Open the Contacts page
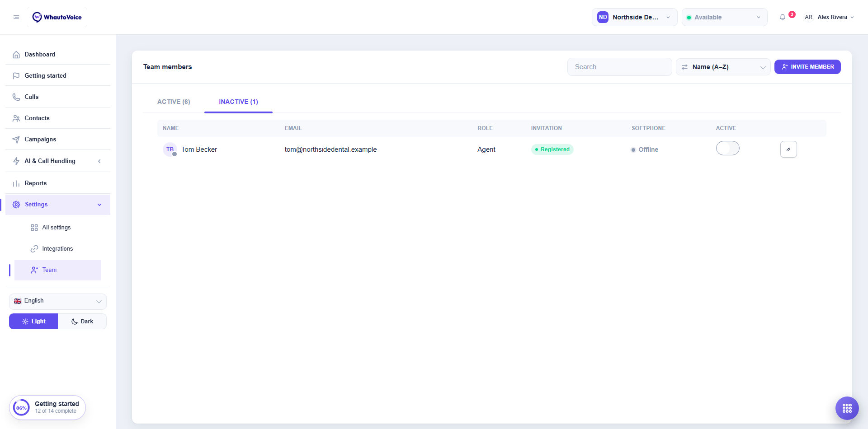Screen dimensions: 868x429 coord(58,118)
